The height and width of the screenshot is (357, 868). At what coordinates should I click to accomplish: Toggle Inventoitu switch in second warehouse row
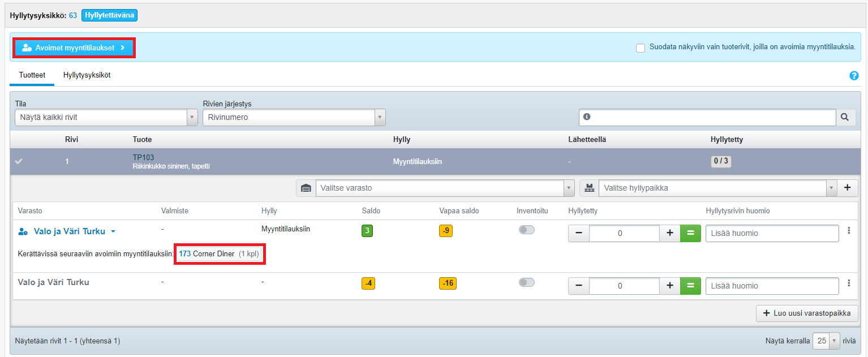click(x=526, y=282)
